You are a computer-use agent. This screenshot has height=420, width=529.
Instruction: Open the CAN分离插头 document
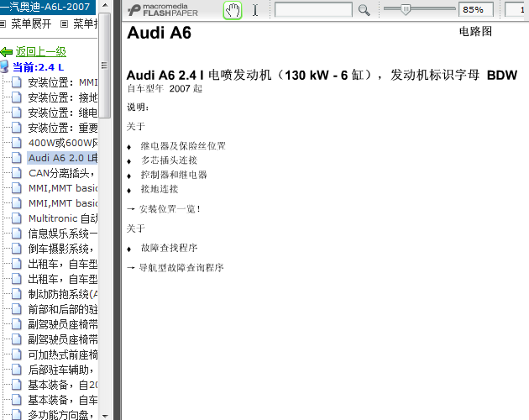point(61,173)
